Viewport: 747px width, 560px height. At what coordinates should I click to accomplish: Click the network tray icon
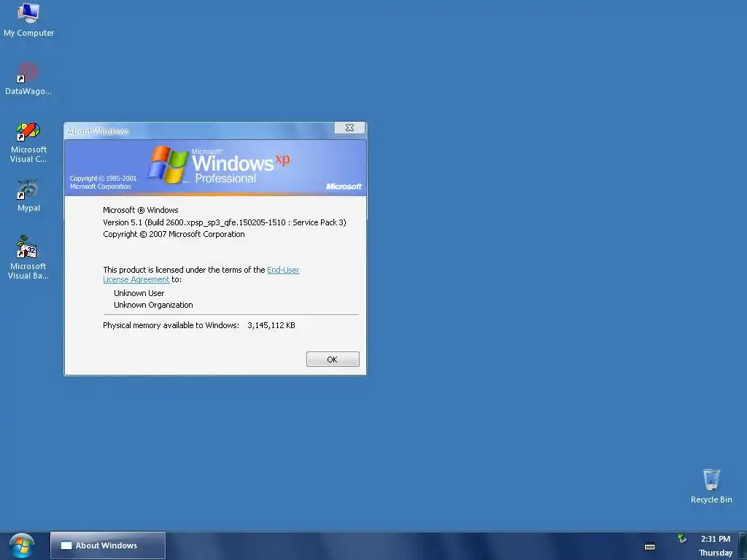[682, 539]
